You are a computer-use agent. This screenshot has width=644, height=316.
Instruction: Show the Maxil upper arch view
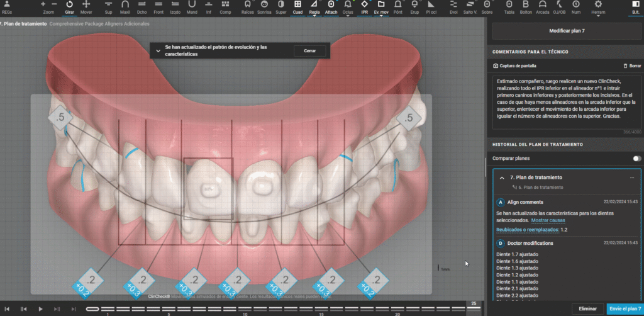(125, 7)
